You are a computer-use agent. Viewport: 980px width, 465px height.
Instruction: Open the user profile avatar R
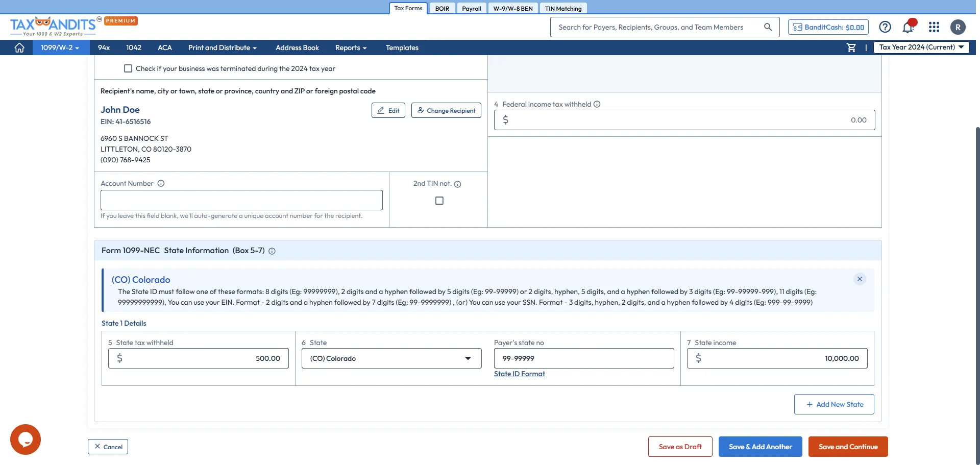click(958, 27)
